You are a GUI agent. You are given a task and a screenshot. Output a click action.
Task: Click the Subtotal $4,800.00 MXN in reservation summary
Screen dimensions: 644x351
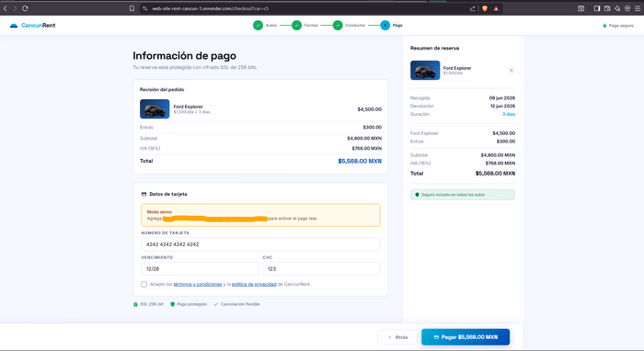[x=498, y=155]
